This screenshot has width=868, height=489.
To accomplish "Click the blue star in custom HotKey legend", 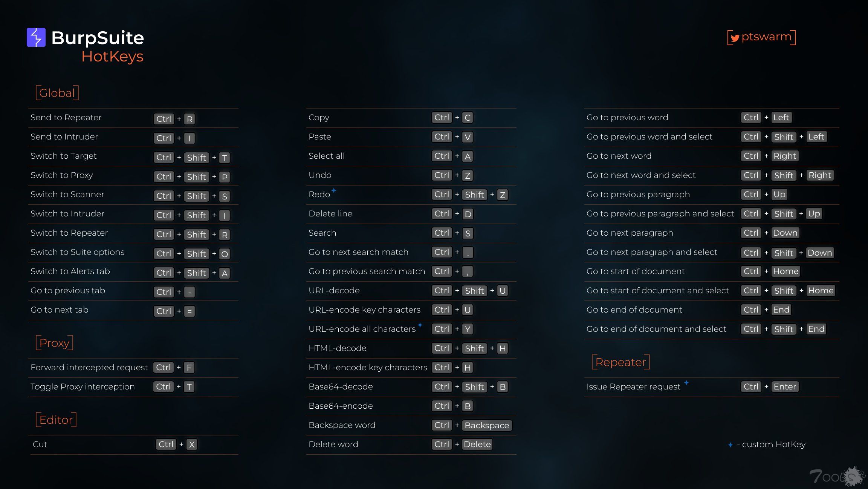I will (x=730, y=445).
